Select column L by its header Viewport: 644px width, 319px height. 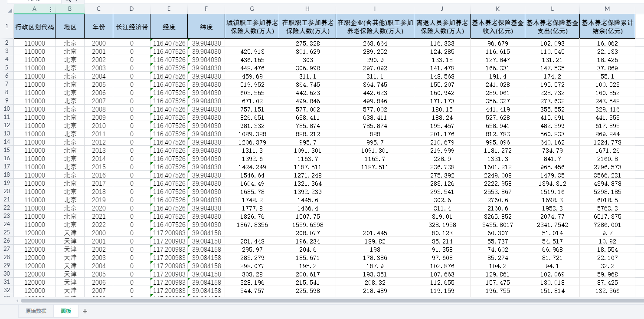pos(552,9)
